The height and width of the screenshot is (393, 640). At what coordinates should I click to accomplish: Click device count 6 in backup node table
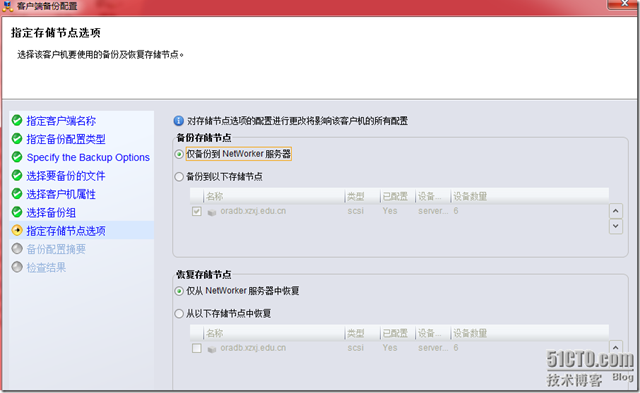(456, 211)
